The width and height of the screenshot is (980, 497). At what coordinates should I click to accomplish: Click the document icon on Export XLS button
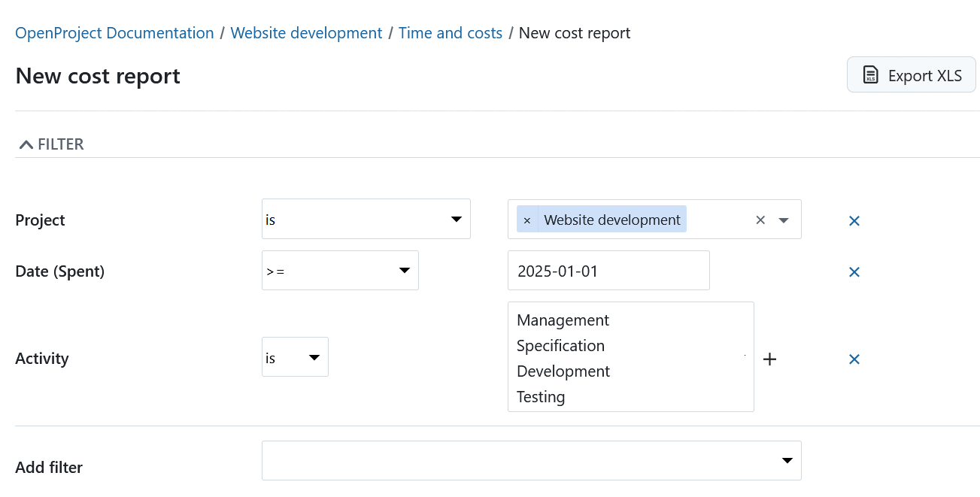pos(871,74)
